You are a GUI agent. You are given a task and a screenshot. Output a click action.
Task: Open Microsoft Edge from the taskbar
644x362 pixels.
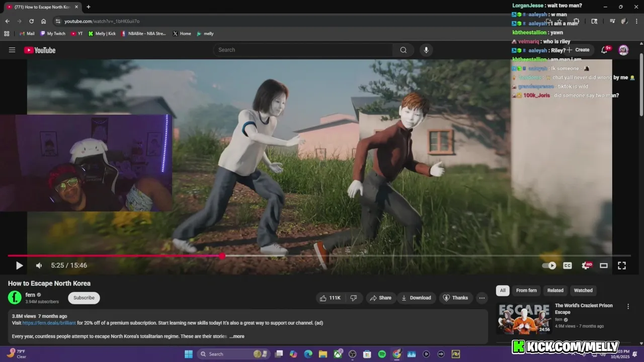(x=308, y=354)
